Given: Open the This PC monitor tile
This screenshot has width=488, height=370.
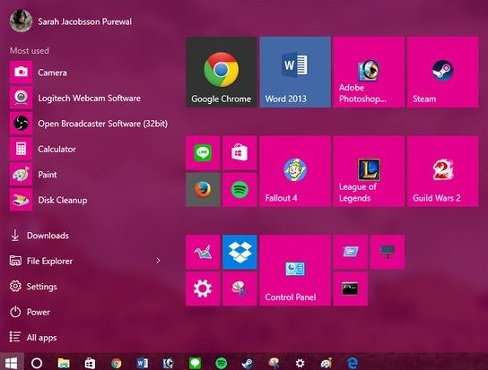Looking at the screenshot, I should 387,252.
